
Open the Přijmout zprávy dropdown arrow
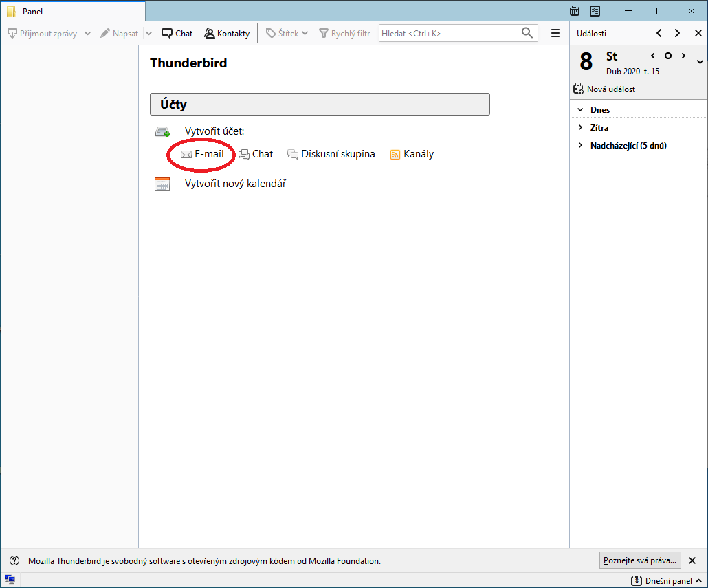pyautogui.click(x=87, y=34)
